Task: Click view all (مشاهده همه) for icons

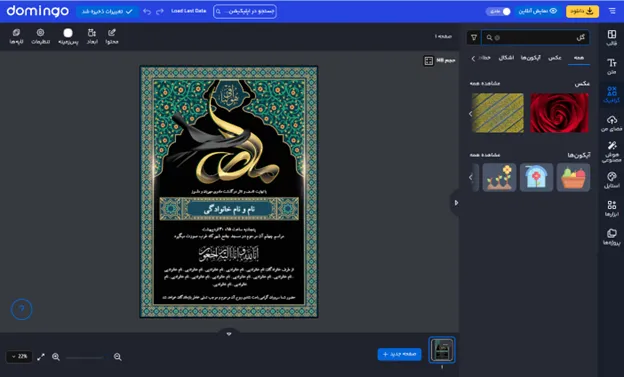Action: 485,154
